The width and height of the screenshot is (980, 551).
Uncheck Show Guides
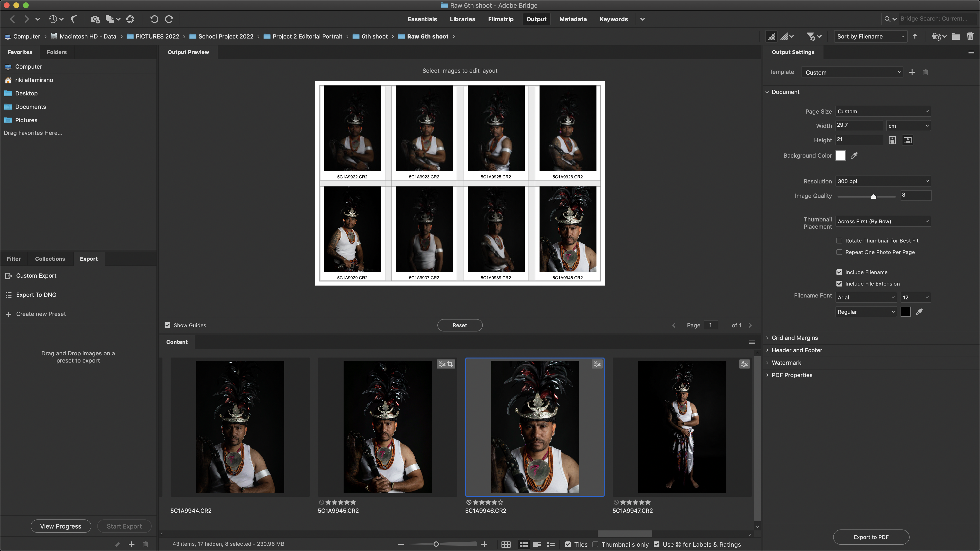coord(167,325)
